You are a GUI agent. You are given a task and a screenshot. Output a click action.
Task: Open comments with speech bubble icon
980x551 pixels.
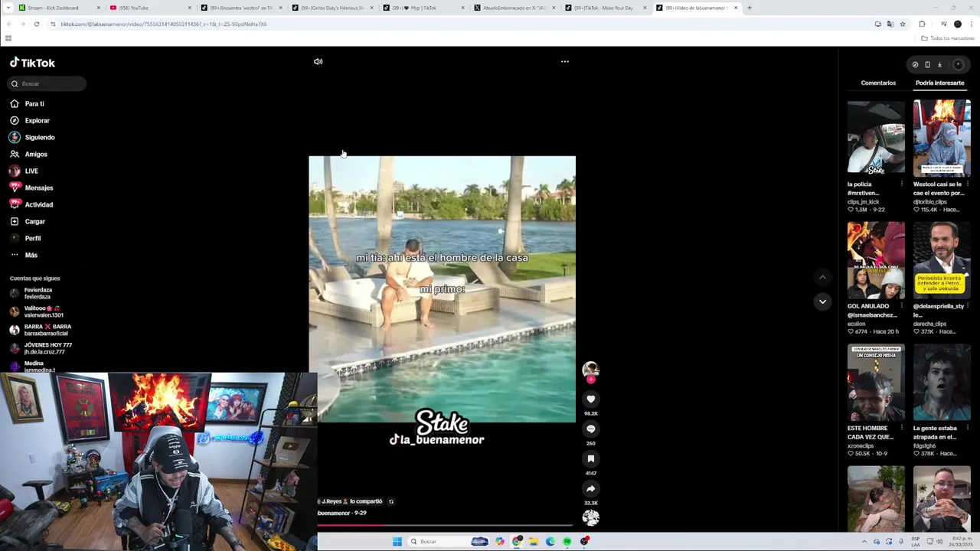tap(590, 429)
